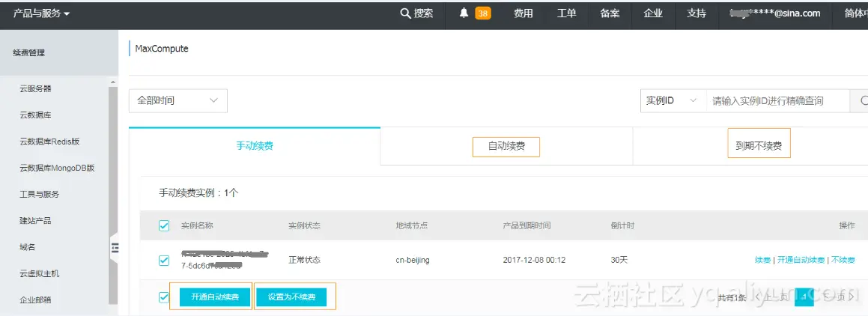Click the sidebar scrollbar up arrow
868x316 pixels.
click(114, 82)
